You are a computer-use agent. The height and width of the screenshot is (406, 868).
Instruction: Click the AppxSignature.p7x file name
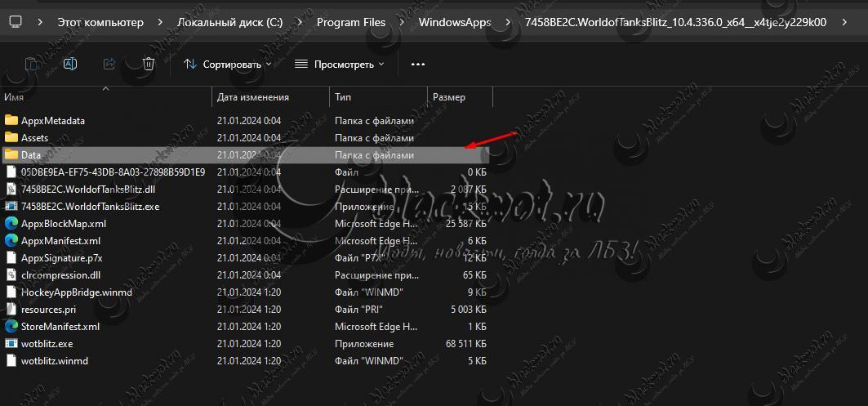coord(62,258)
